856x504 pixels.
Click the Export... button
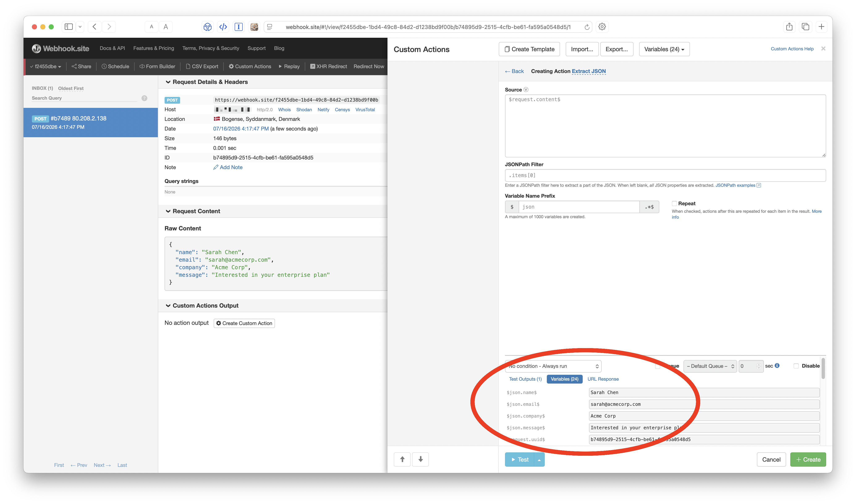616,49
